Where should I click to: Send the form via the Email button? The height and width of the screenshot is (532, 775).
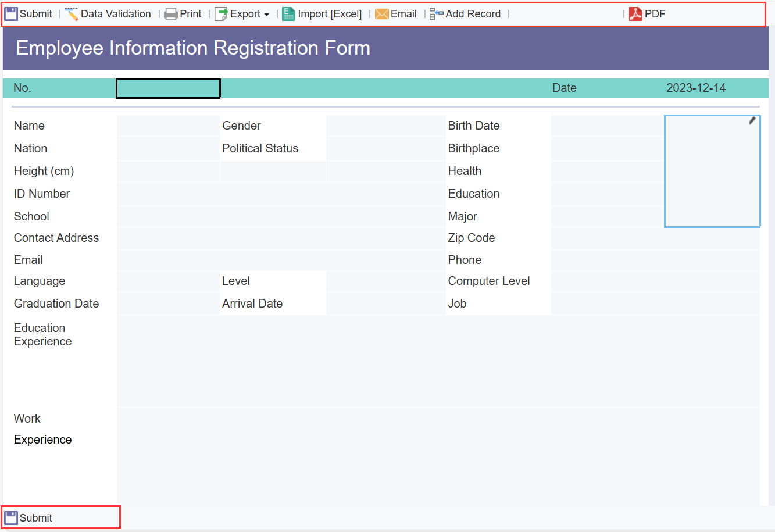tap(396, 14)
